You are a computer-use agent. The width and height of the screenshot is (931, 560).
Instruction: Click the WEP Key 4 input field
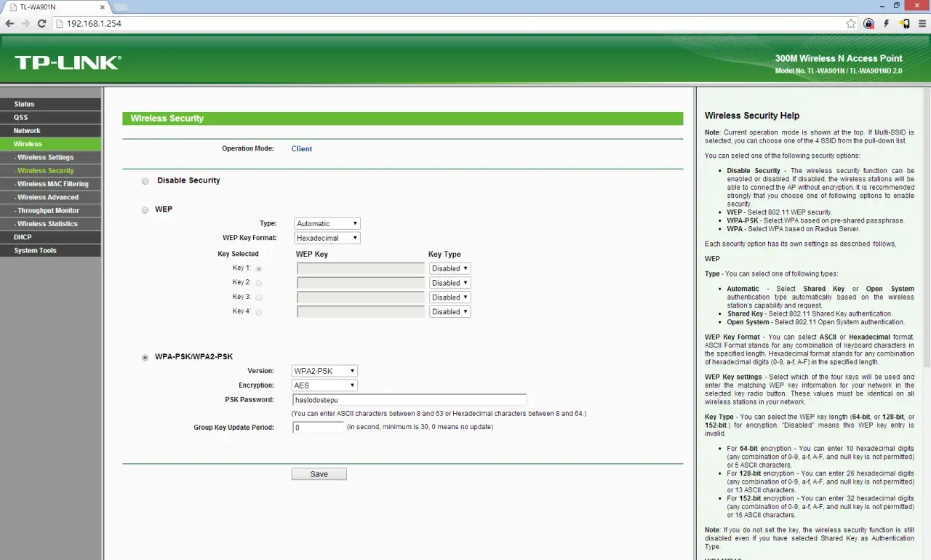tap(361, 312)
